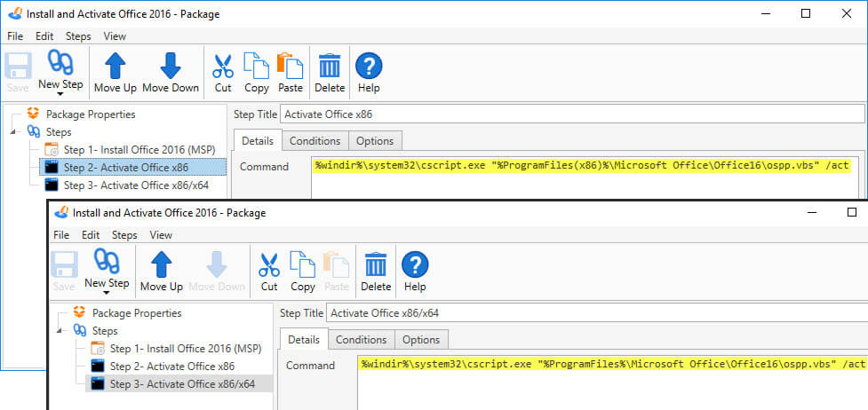Maximize the back Package window
Screen dimensions: 868x410
806,14
